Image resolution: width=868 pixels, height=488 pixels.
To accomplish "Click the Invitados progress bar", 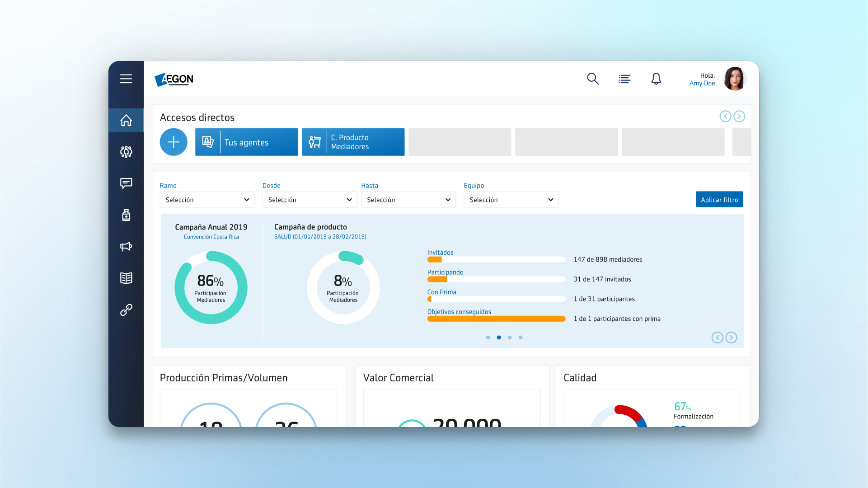I will (x=497, y=259).
